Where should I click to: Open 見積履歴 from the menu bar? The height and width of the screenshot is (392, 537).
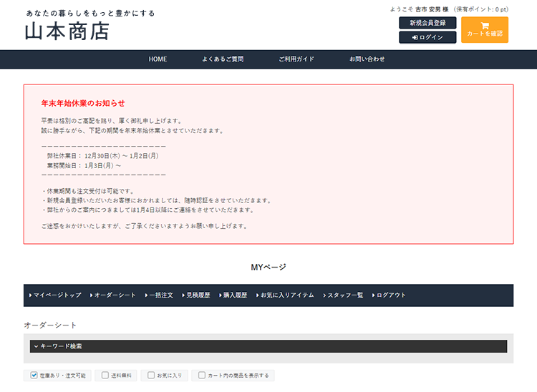coord(195,295)
